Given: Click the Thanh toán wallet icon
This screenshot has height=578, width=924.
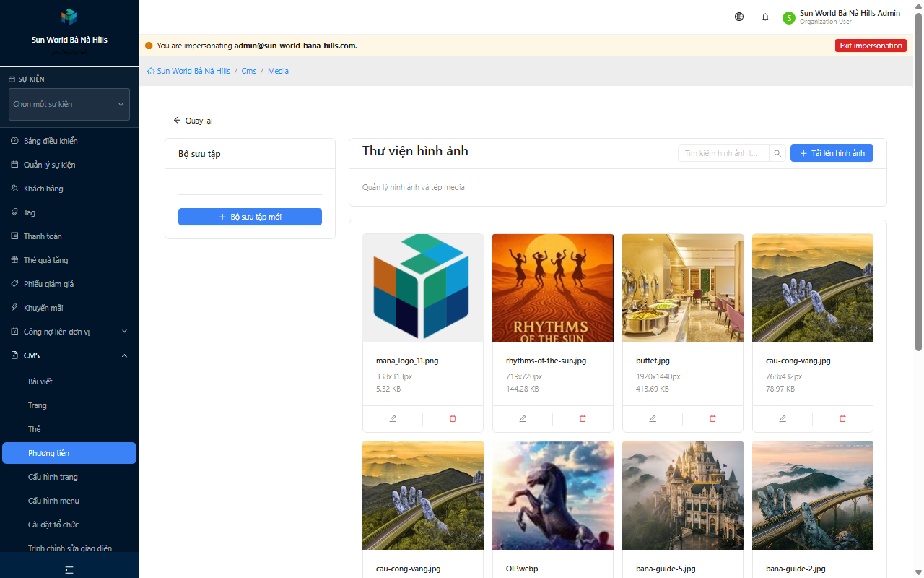Looking at the screenshot, I should coord(15,236).
